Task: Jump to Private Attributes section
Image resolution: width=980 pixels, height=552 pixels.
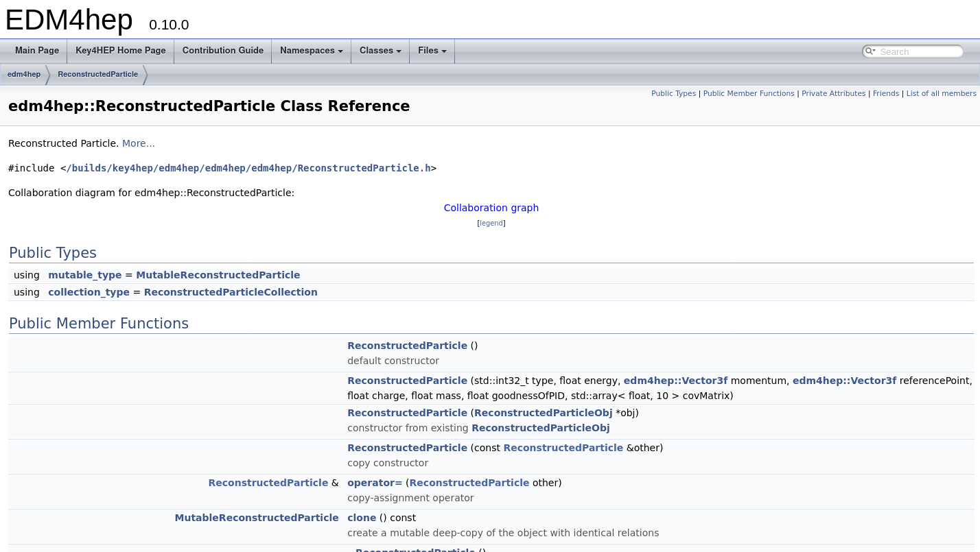Action: pos(833,94)
